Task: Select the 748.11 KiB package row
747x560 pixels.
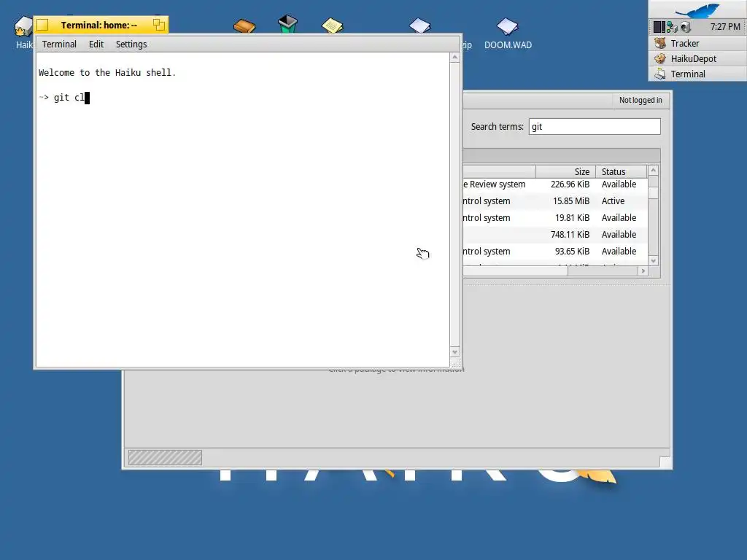Action: pyautogui.click(x=555, y=234)
